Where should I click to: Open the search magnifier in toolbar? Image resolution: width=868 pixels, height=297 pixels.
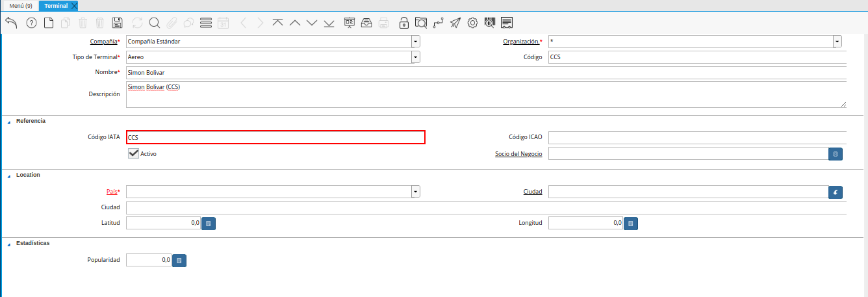155,23
